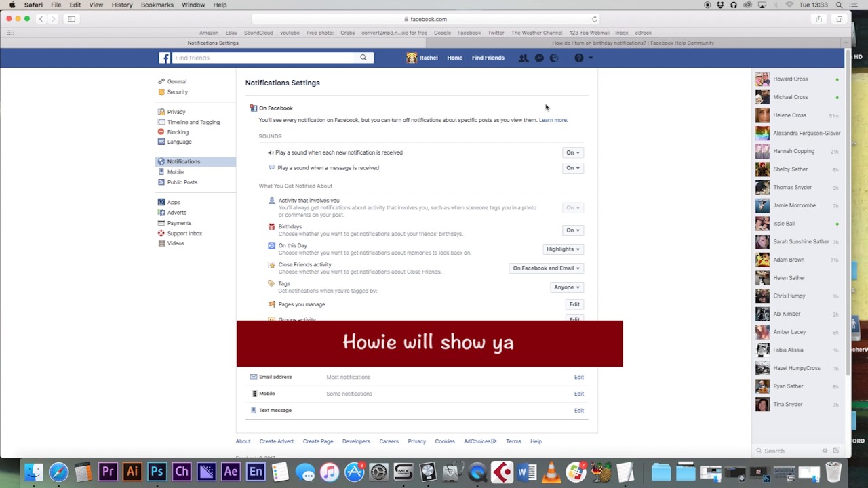Viewport: 868px width, 488px height.
Task: Click Safari's facebook.com address bar
Action: (427, 19)
